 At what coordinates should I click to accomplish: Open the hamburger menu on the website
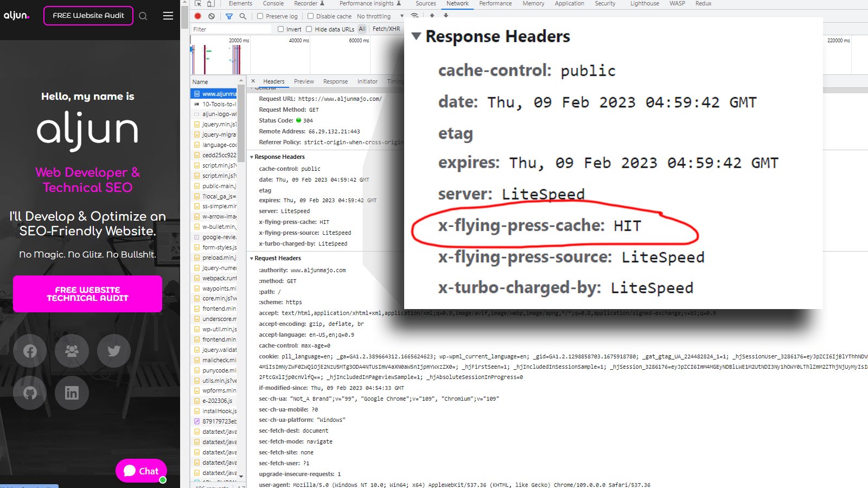[x=168, y=16]
